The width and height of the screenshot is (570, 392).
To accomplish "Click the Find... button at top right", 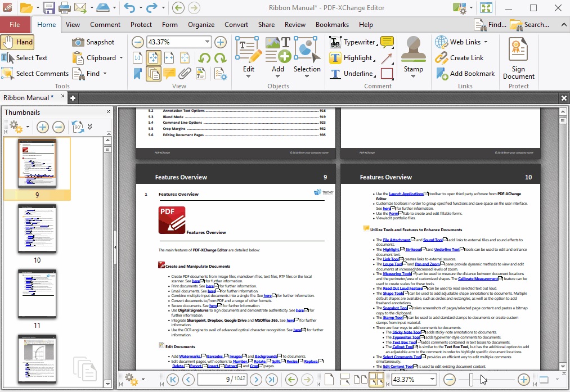I will [490, 24].
